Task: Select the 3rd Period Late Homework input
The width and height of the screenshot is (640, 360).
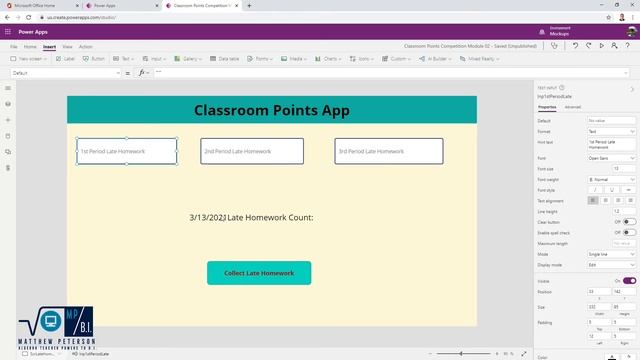Action: click(389, 151)
